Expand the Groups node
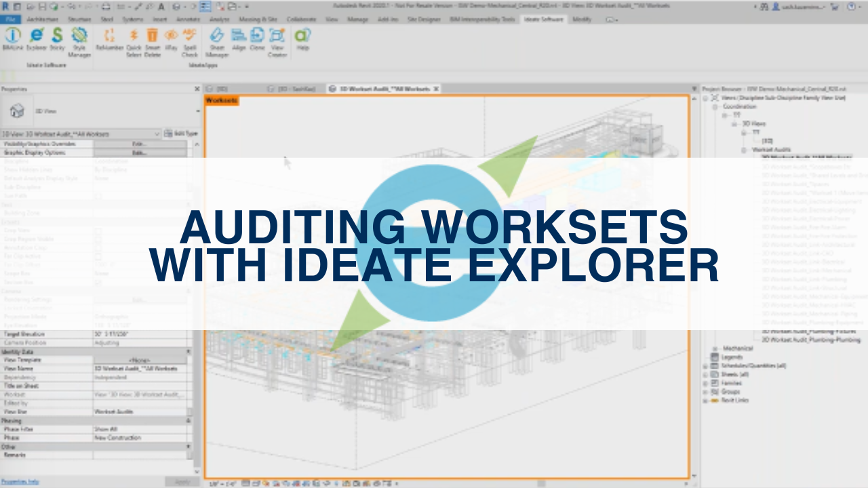Image resolution: width=868 pixels, height=488 pixels. coord(705,392)
